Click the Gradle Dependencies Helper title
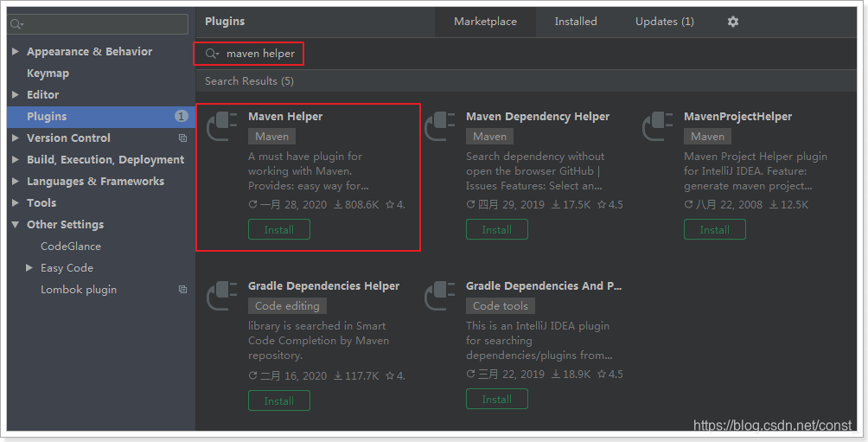Image resolution: width=868 pixels, height=442 pixels. click(324, 286)
